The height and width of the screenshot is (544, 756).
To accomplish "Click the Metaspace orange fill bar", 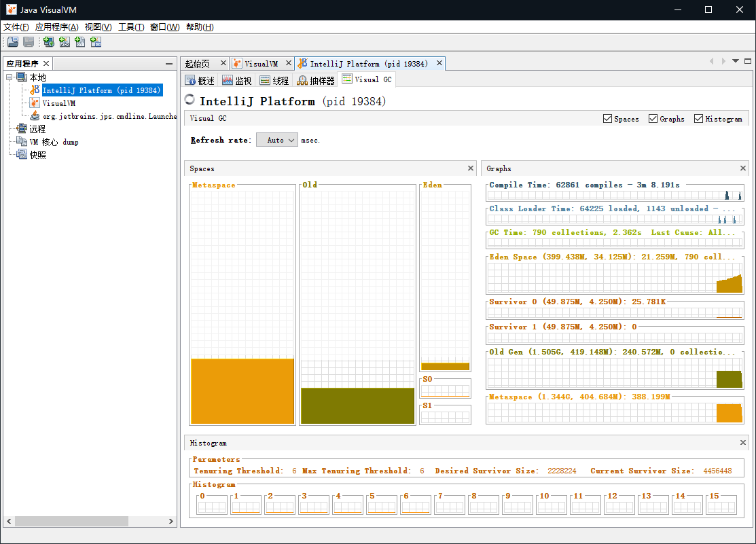I will pyautogui.click(x=242, y=391).
